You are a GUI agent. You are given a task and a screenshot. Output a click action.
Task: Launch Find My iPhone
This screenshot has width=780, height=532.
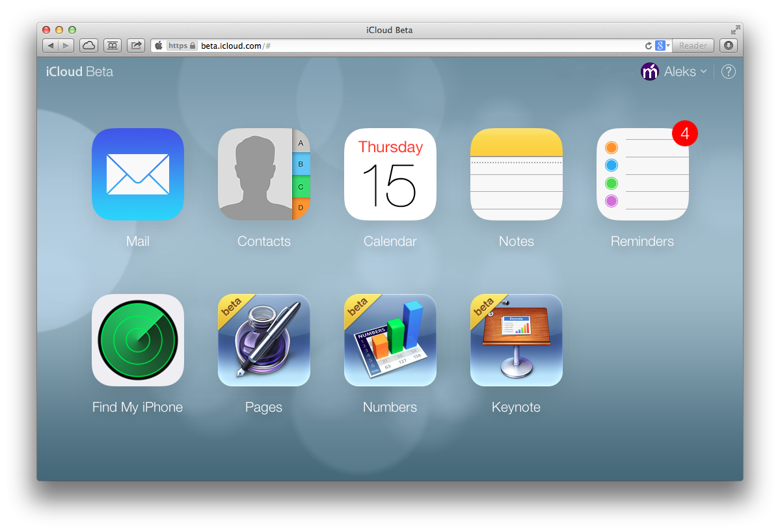(x=137, y=339)
